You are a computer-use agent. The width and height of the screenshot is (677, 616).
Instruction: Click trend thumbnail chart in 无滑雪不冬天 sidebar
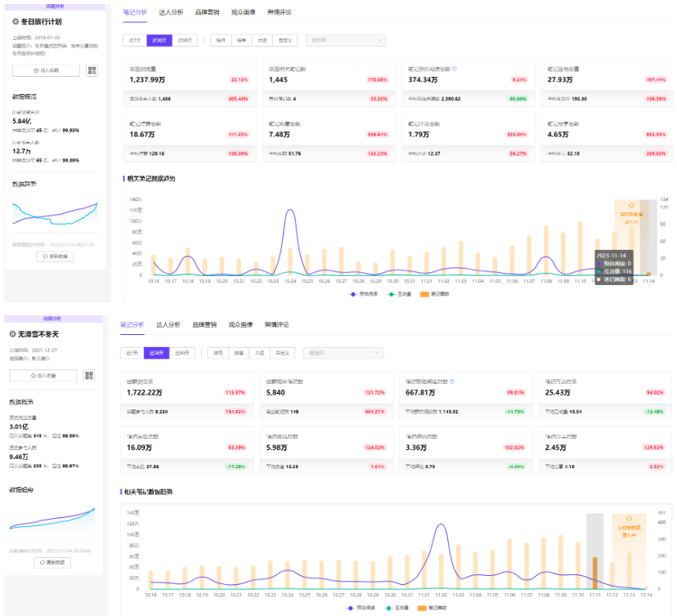[52, 519]
